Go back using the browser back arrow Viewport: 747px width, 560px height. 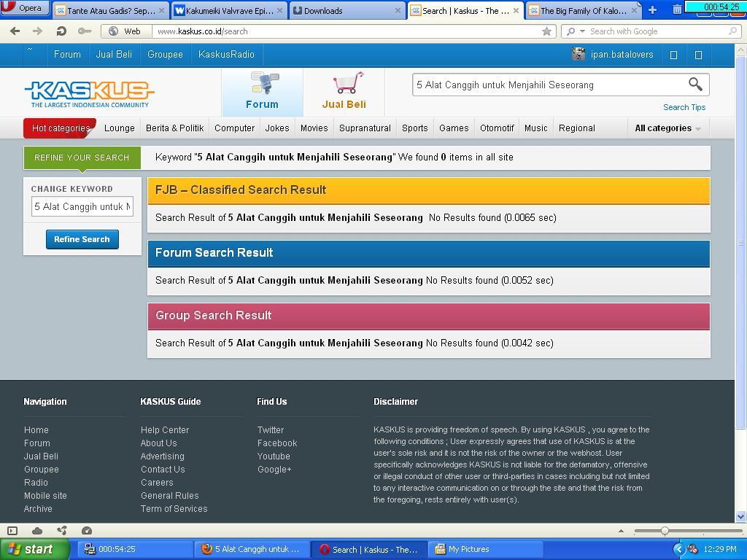tap(15, 31)
